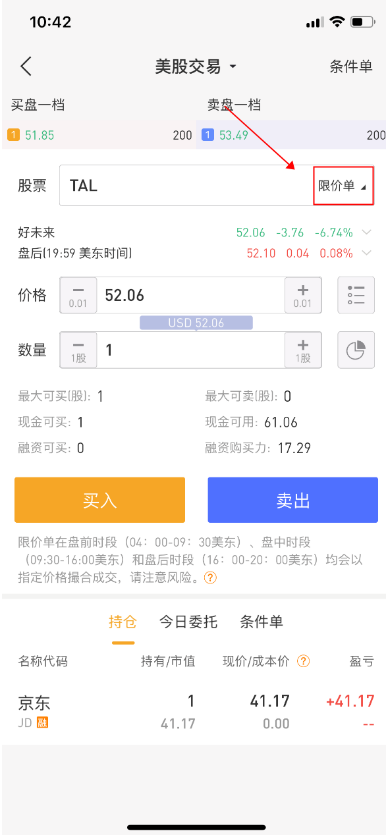The width and height of the screenshot is (386, 835).
Task: Increase price by 0.01 with plus button
Action: pyautogui.click(x=302, y=295)
